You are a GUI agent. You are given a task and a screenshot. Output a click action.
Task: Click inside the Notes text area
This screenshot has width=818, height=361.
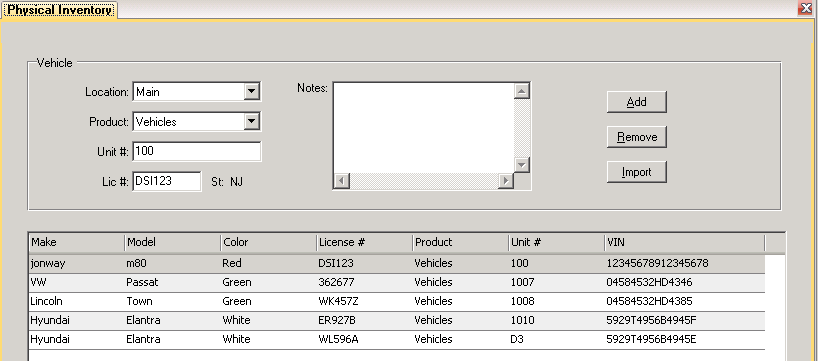(x=424, y=128)
